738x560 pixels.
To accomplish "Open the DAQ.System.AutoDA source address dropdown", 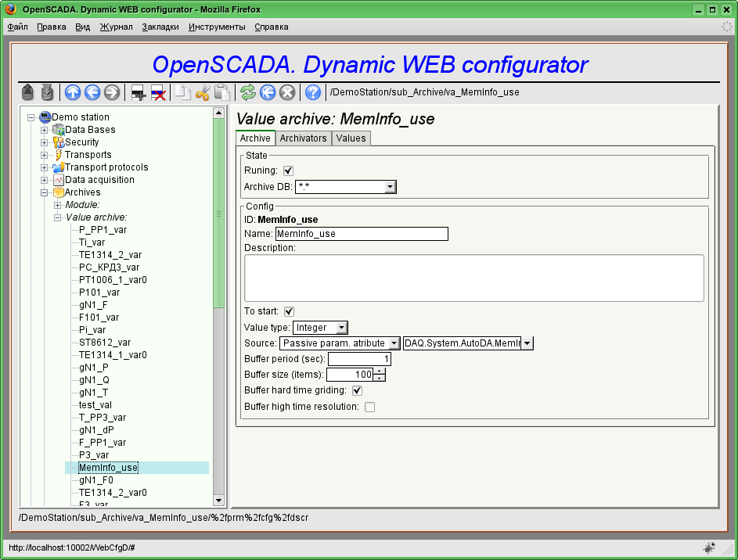I will point(527,343).
